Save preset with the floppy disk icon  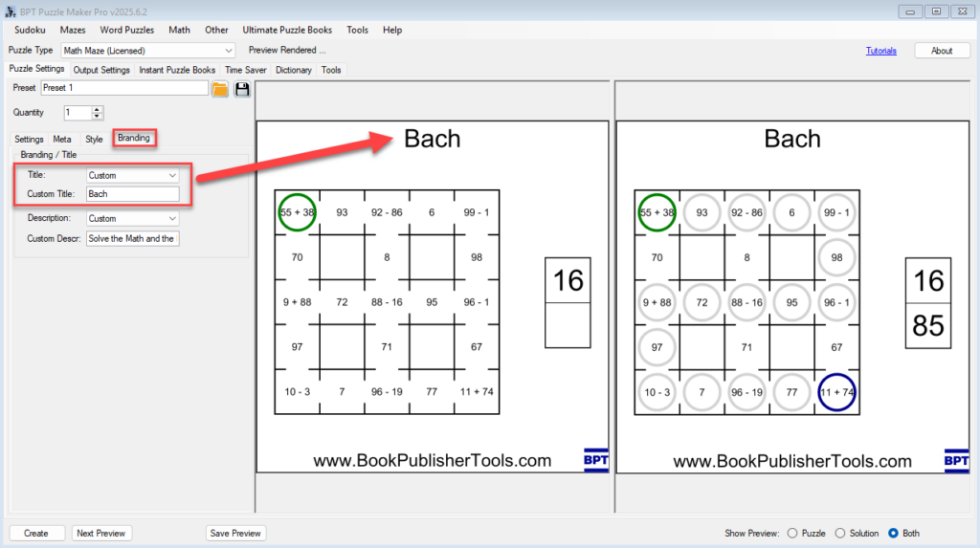click(x=242, y=89)
